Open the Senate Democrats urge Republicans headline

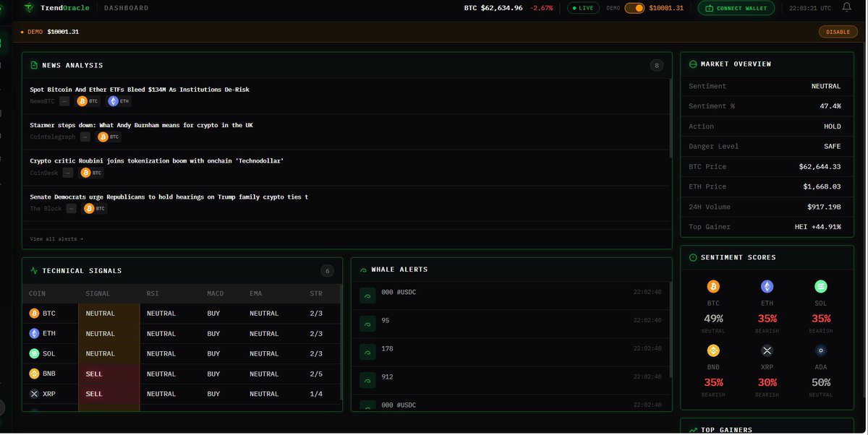point(169,197)
